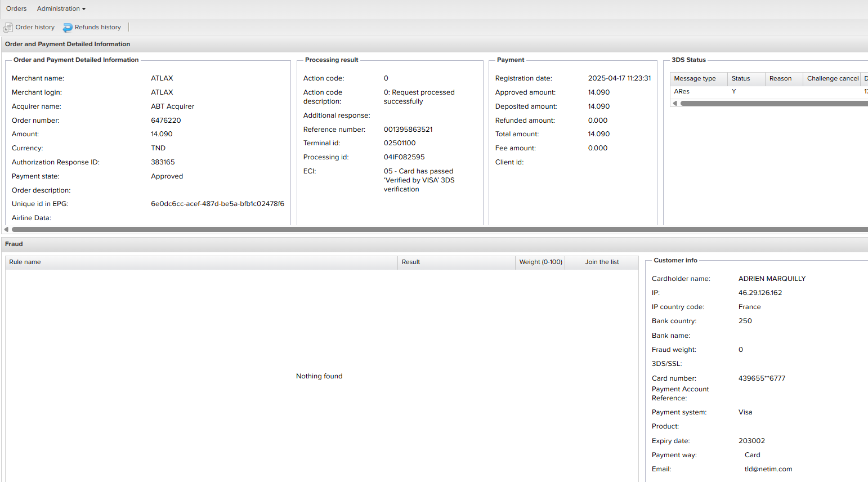Click the left arrow on main panel scrollbar
The width and height of the screenshot is (868, 482).
point(6,229)
